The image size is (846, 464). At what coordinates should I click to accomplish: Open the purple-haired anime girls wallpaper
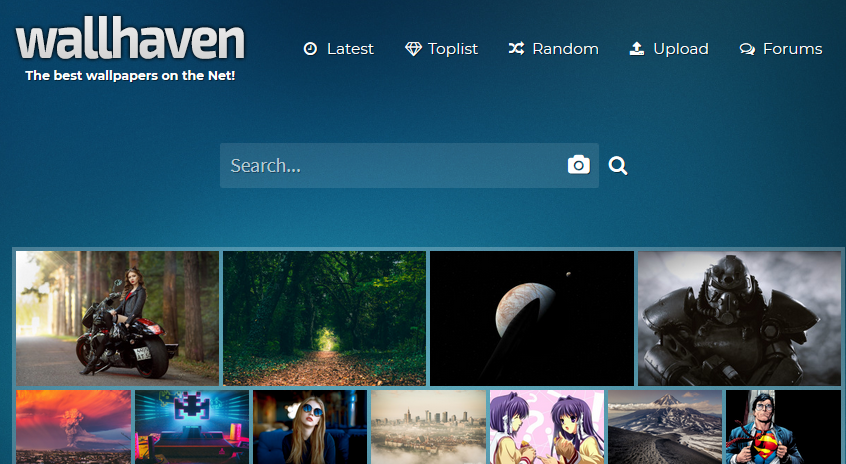coord(547,427)
